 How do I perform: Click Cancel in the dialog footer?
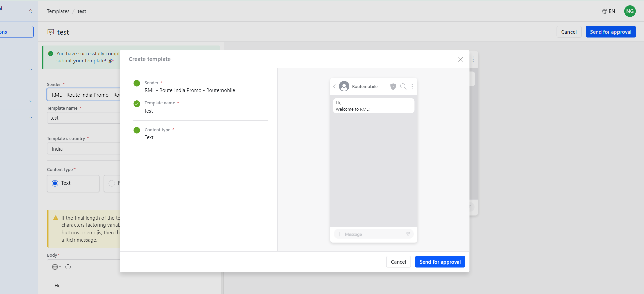(x=398, y=262)
